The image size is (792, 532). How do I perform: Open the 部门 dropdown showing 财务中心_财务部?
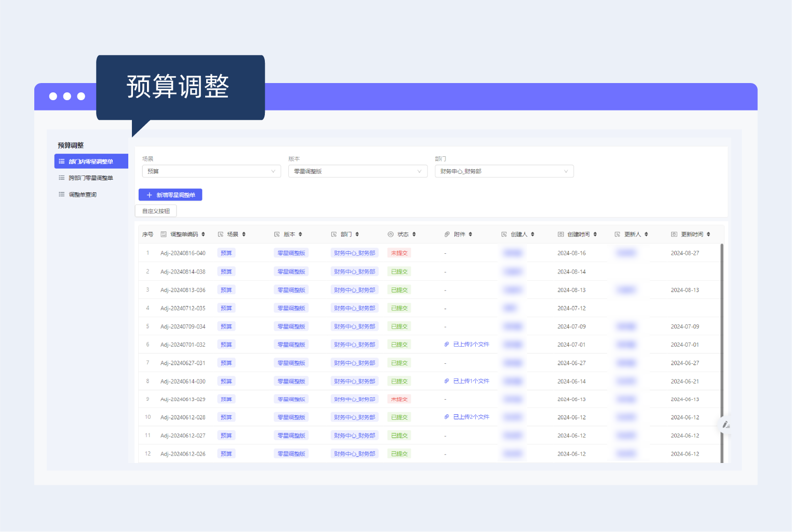point(504,171)
